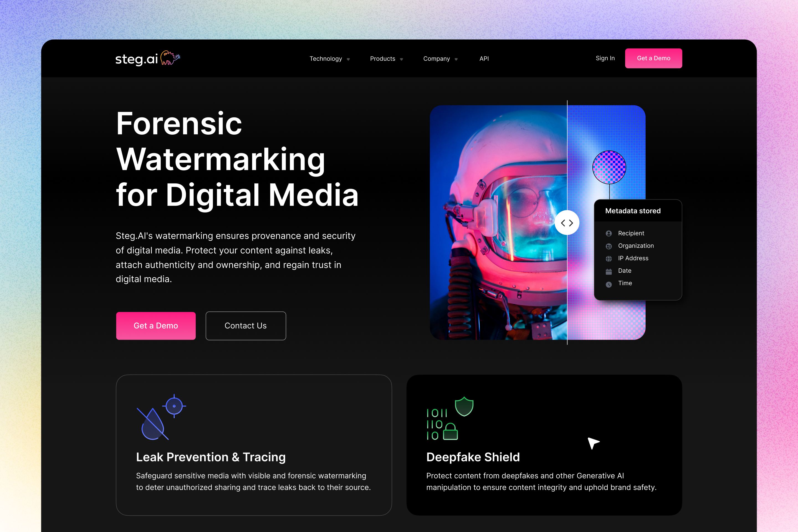Open the Deepfake Shield card title
The height and width of the screenshot is (532, 798).
(x=473, y=457)
